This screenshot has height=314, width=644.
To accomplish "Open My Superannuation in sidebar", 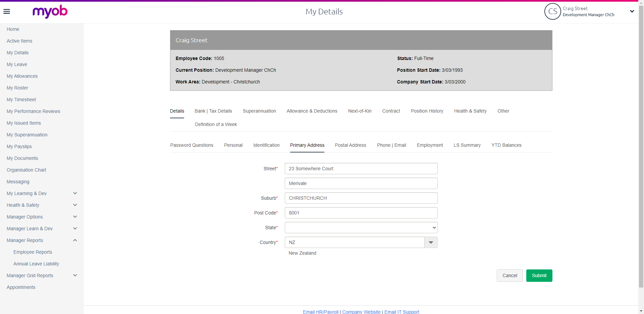I will (27, 135).
